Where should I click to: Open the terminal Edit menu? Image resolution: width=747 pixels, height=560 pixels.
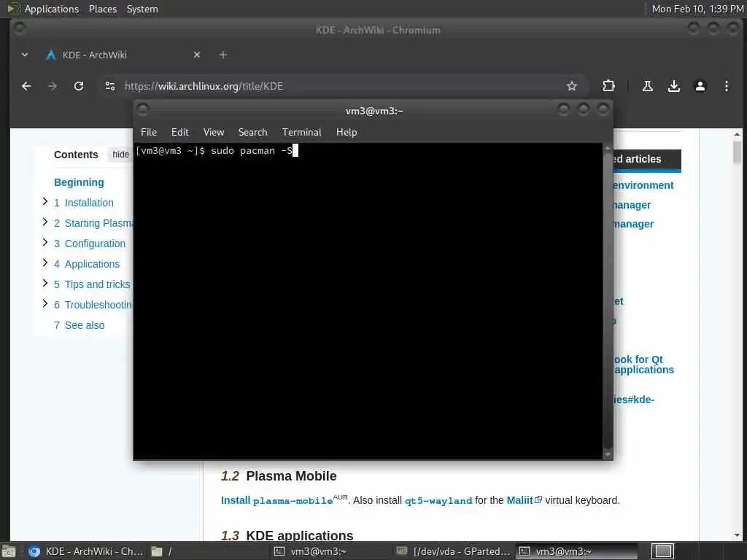click(180, 133)
